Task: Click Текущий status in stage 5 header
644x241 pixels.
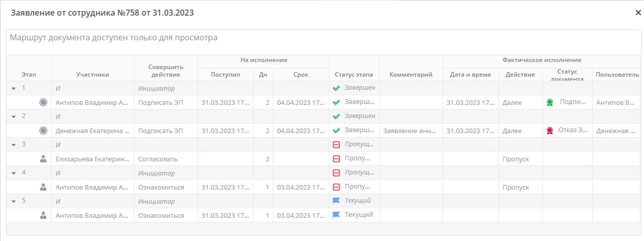Action: point(357,201)
